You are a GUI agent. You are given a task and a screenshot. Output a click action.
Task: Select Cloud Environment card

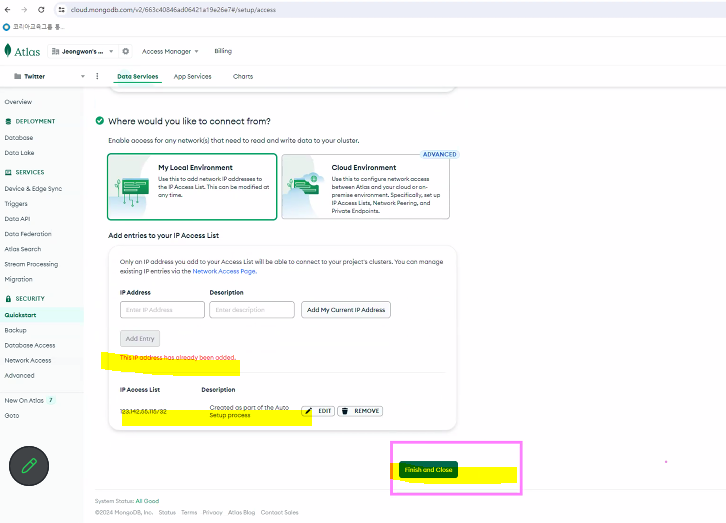tap(365, 187)
